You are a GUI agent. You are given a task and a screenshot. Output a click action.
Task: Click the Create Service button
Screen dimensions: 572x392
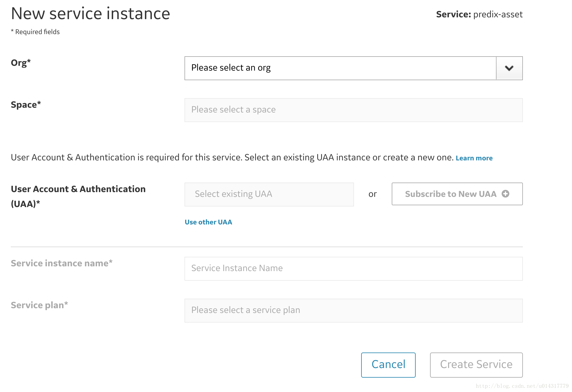[x=476, y=365]
